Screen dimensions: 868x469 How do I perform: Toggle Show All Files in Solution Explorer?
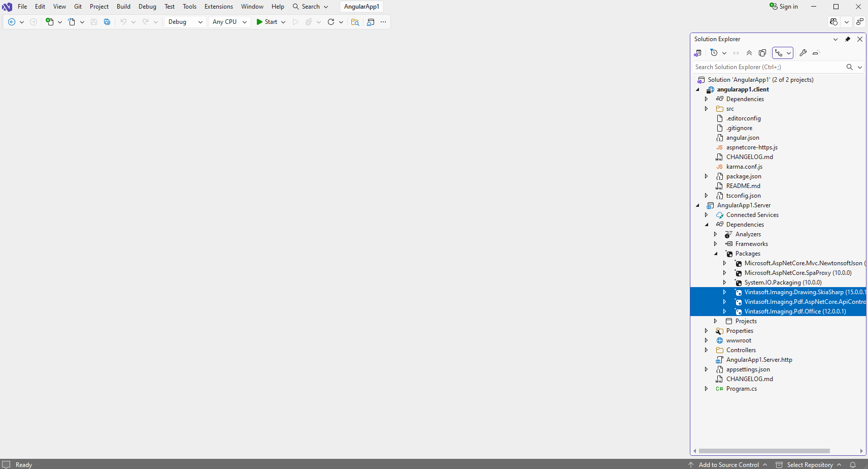click(762, 53)
